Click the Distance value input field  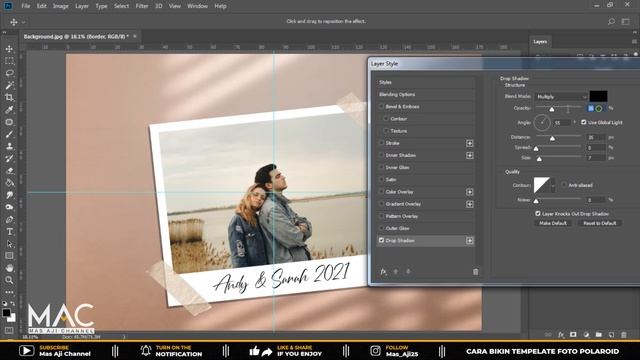[x=596, y=137]
